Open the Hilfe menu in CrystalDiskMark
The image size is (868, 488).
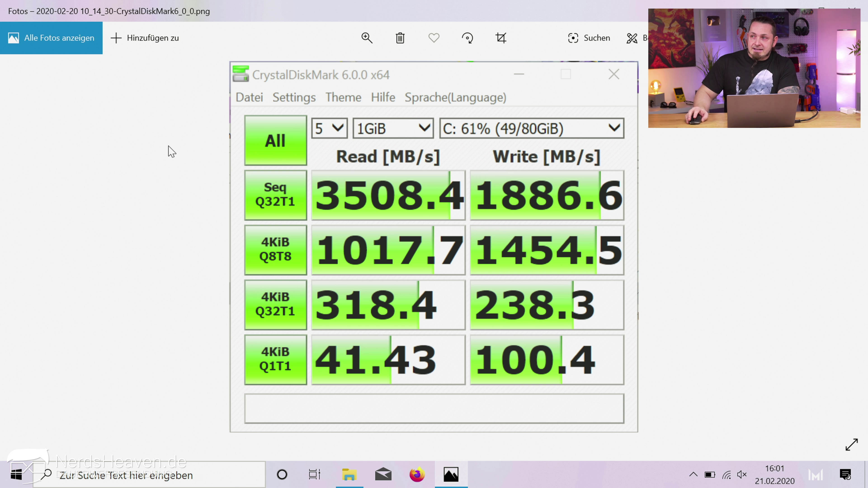pos(383,97)
